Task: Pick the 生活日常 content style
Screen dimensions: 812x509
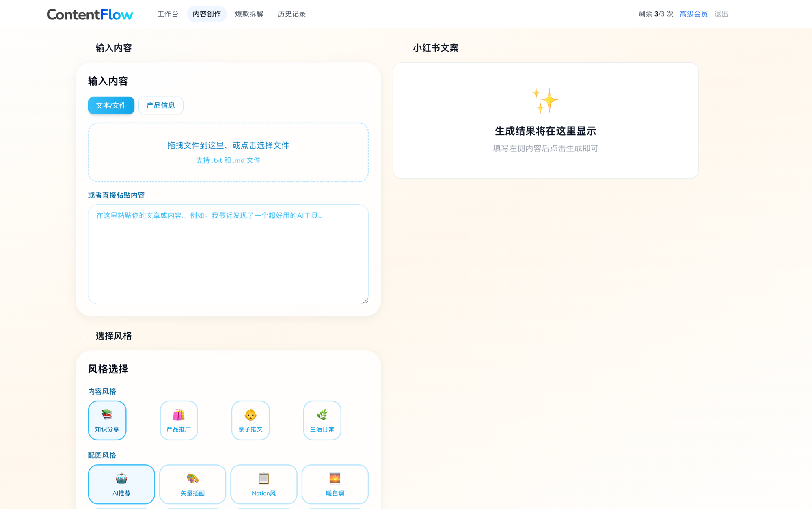Action: 322,421
